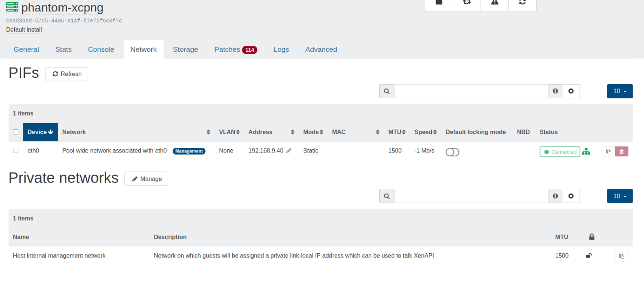
Task: Click the info icon in Private networks search
Action: point(555,196)
